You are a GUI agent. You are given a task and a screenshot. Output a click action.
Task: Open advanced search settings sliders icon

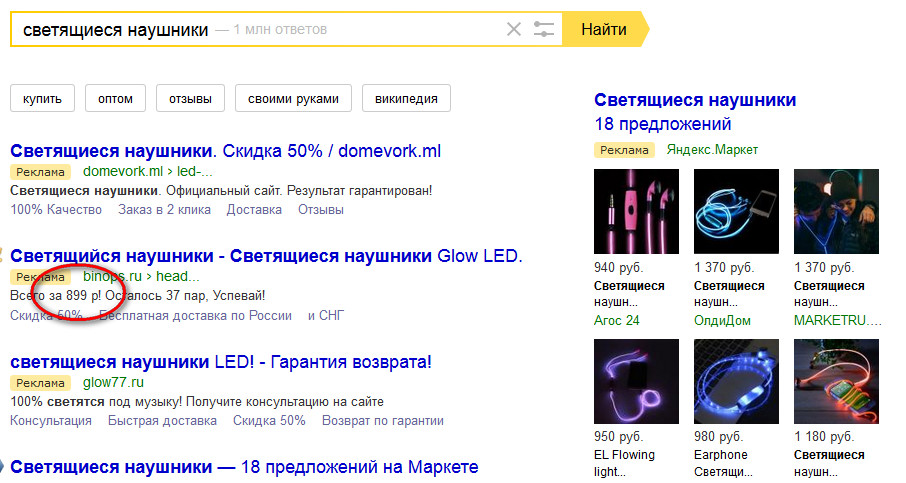tap(543, 29)
